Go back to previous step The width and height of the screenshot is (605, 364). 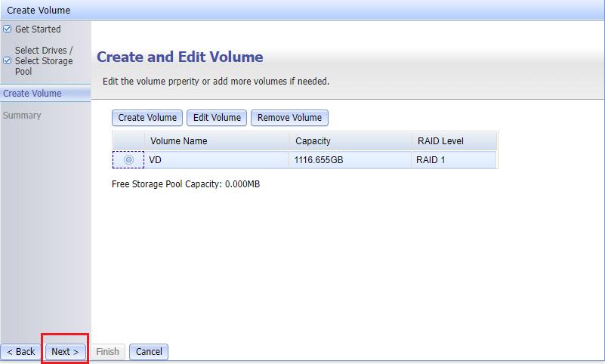(x=21, y=352)
